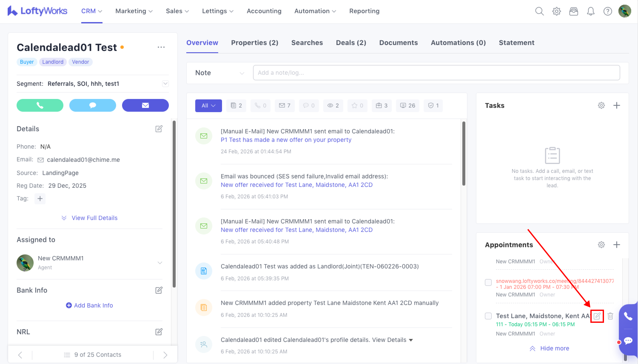
Task: Click the blue text message button
Action: pos(93,105)
